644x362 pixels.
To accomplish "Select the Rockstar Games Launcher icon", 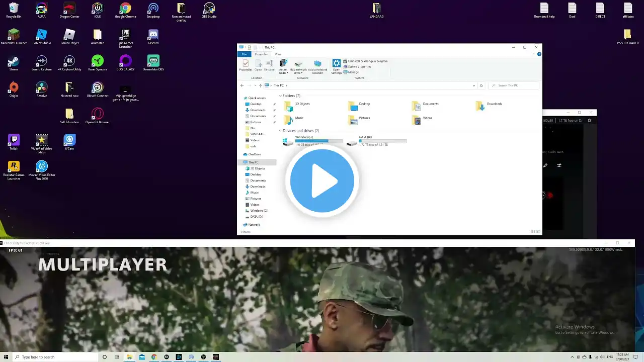I will pyautogui.click(x=14, y=171).
